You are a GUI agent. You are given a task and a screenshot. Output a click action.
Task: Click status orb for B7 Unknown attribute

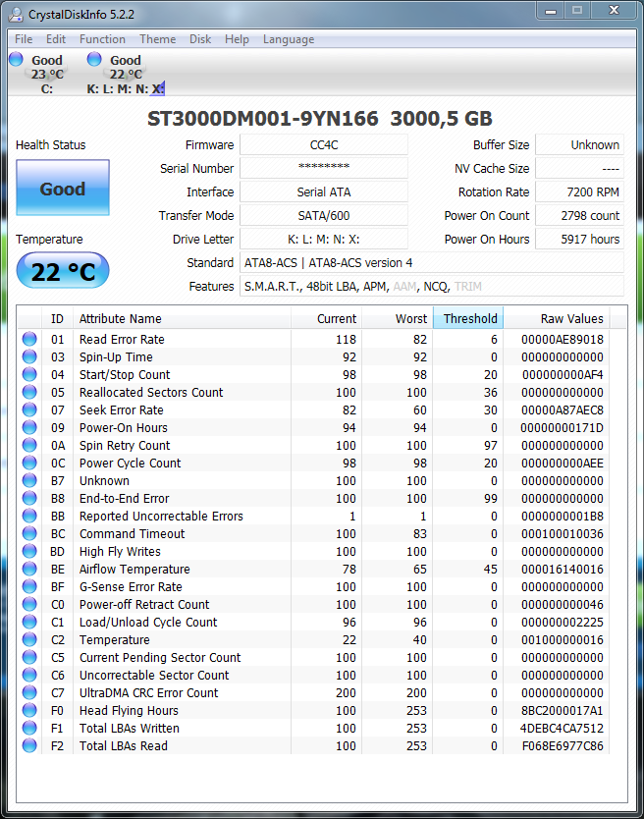[x=29, y=480]
